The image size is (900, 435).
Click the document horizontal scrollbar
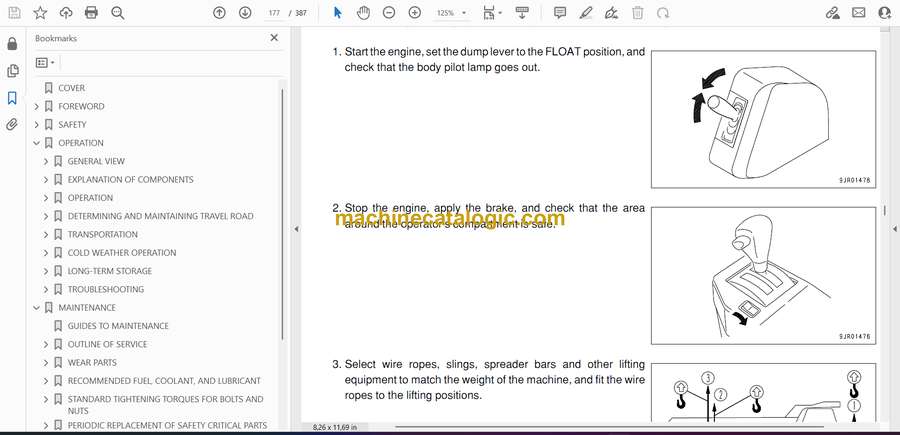(610, 426)
